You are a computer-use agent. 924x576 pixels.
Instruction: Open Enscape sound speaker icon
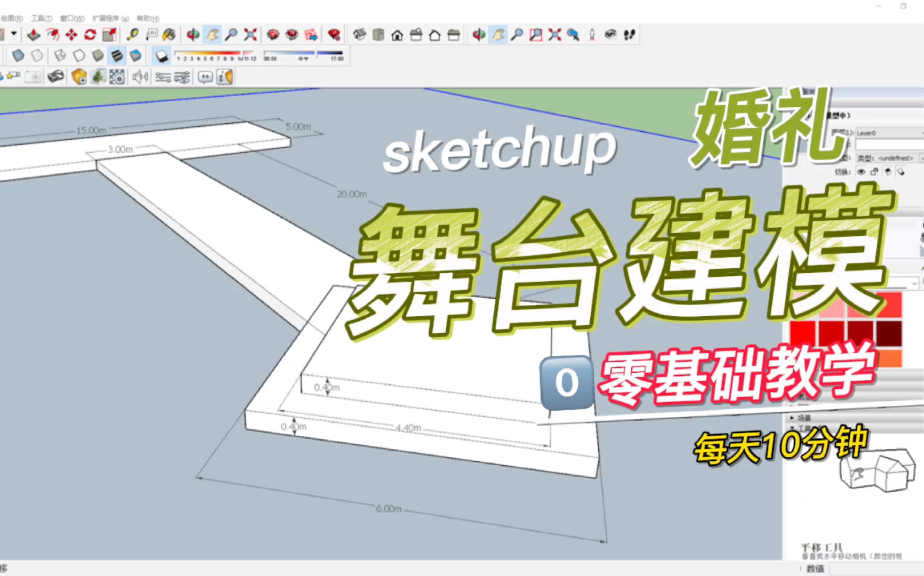pos(140,77)
